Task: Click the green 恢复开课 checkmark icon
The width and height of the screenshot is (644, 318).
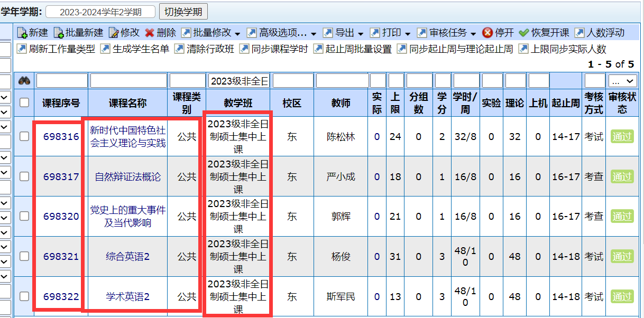Action: (x=524, y=33)
